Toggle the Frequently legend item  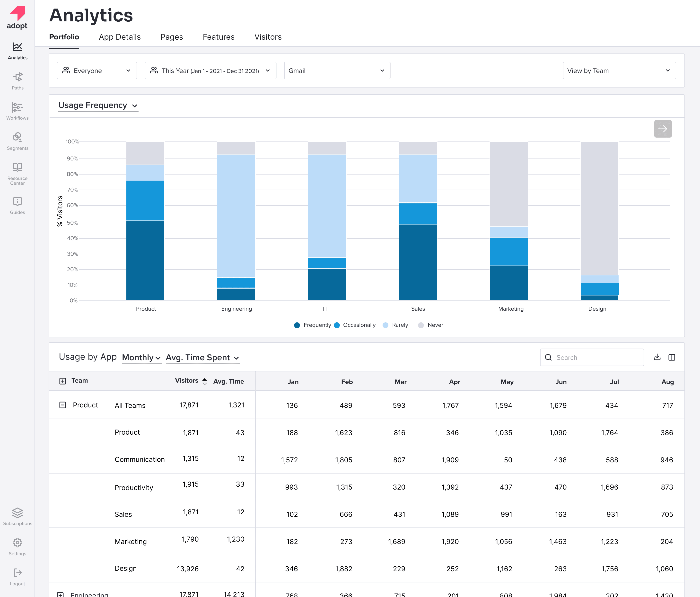pos(313,325)
